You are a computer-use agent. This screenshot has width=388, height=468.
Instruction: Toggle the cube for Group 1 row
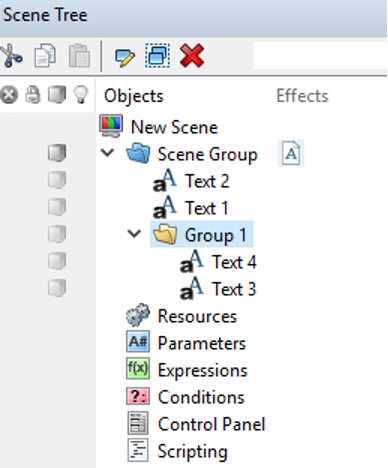(x=57, y=234)
